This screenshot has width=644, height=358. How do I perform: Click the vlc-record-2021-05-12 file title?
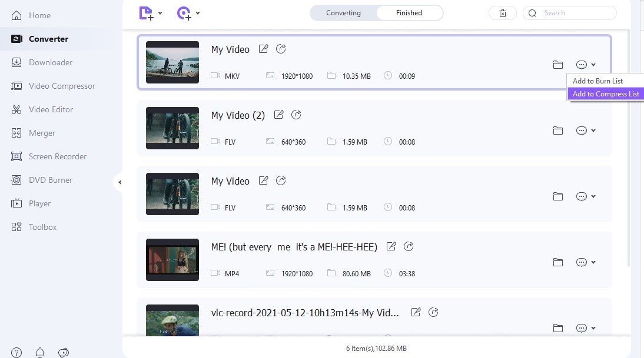305,313
